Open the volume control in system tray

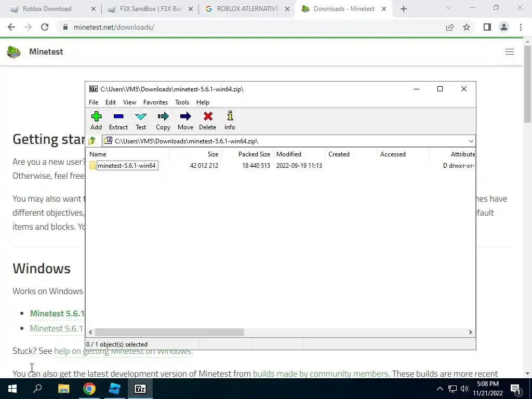[464, 389]
